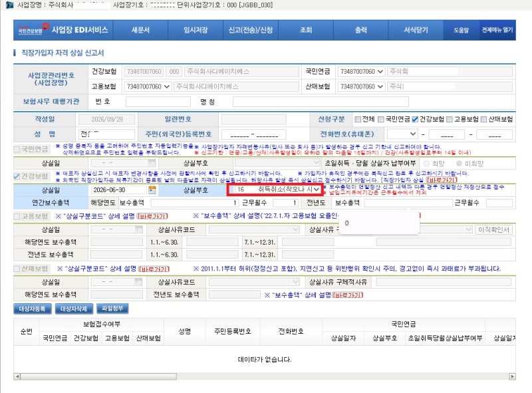Click the 보험사무 대행기관 번호 field
Viewport: 532px width, 393px height.
point(158,102)
